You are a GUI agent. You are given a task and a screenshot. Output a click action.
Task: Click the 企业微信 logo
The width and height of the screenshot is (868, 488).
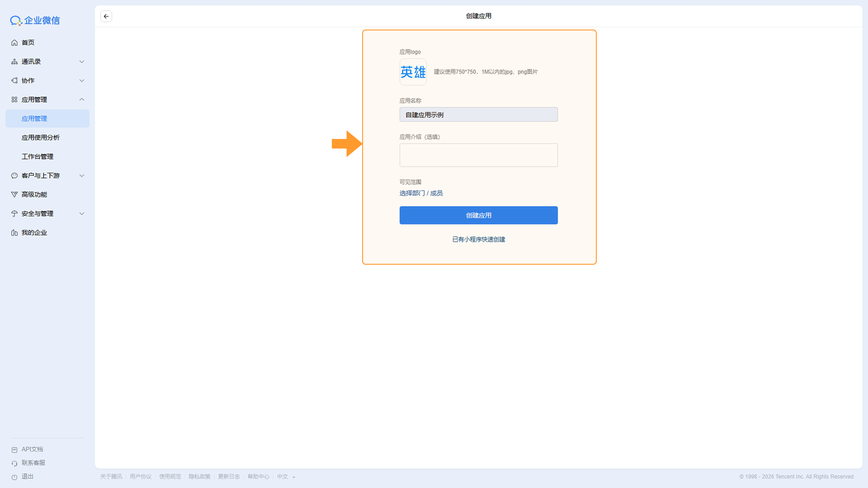tap(35, 21)
